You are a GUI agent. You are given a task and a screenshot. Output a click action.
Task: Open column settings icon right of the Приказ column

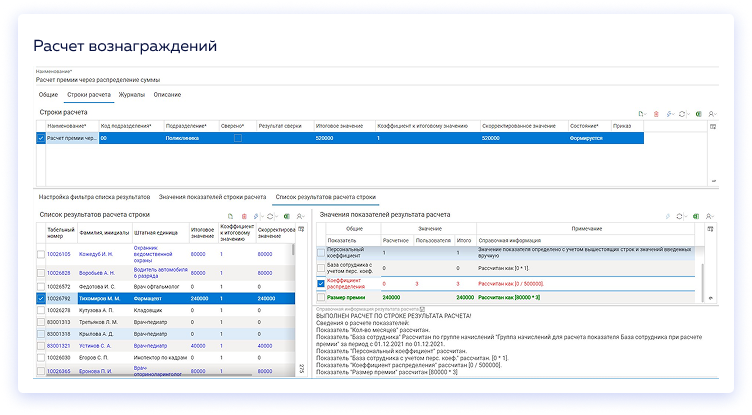(x=712, y=127)
